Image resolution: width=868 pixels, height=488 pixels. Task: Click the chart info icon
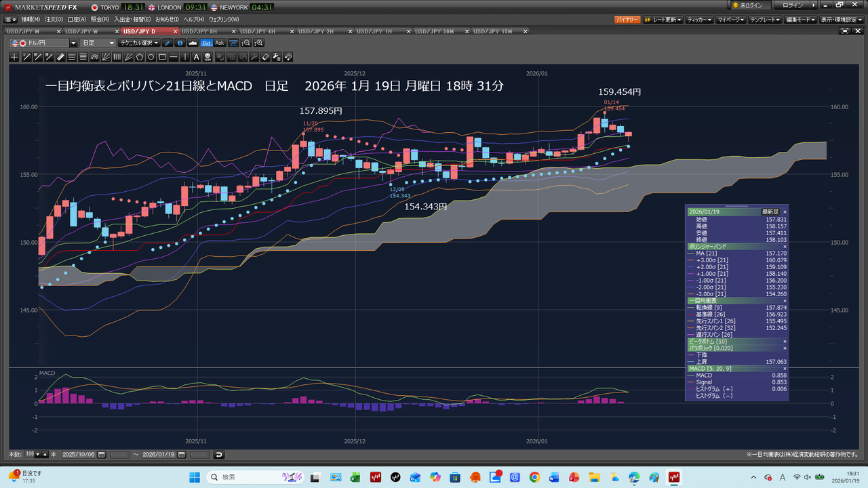[x=180, y=43]
